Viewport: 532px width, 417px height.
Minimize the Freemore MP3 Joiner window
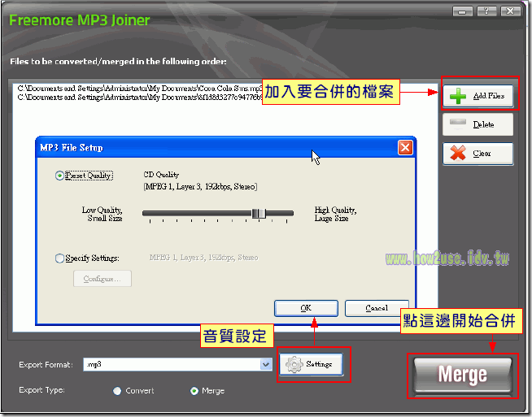point(464,11)
